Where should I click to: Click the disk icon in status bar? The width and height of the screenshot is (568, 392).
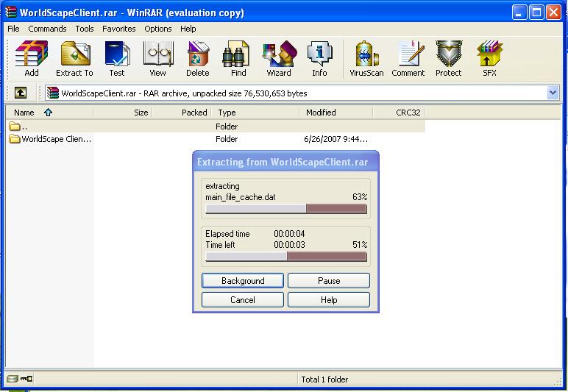[x=13, y=379]
